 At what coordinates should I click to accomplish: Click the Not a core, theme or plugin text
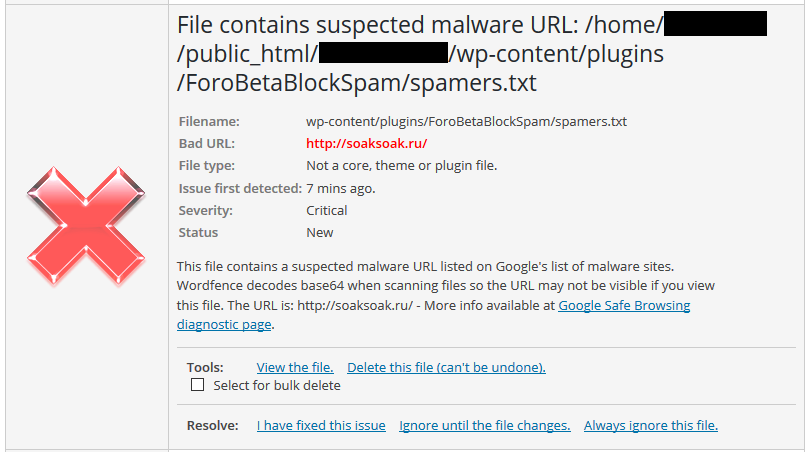pyautogui.click(x=401, y=166)
